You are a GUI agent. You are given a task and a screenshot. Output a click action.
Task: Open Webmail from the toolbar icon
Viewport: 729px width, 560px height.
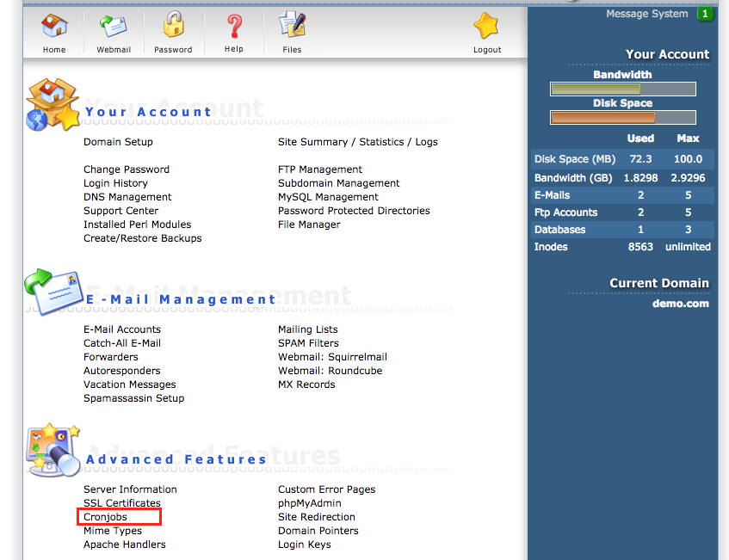(114, 28)
